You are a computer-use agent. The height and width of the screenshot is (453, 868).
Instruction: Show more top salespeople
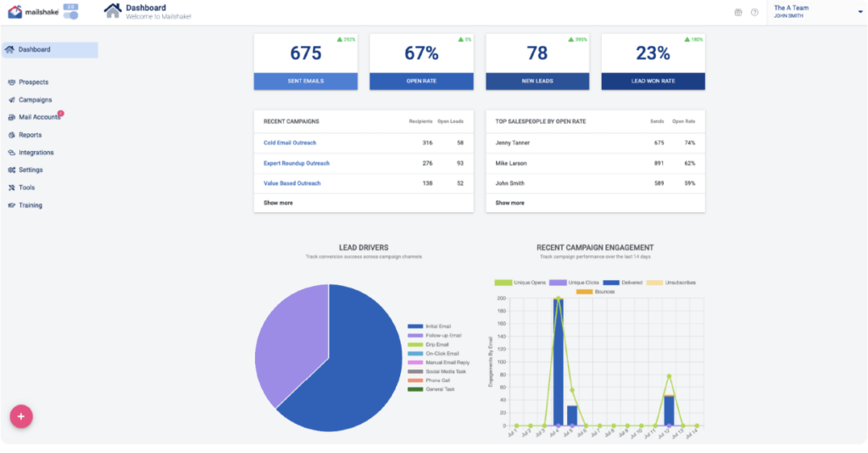(509, 204)
